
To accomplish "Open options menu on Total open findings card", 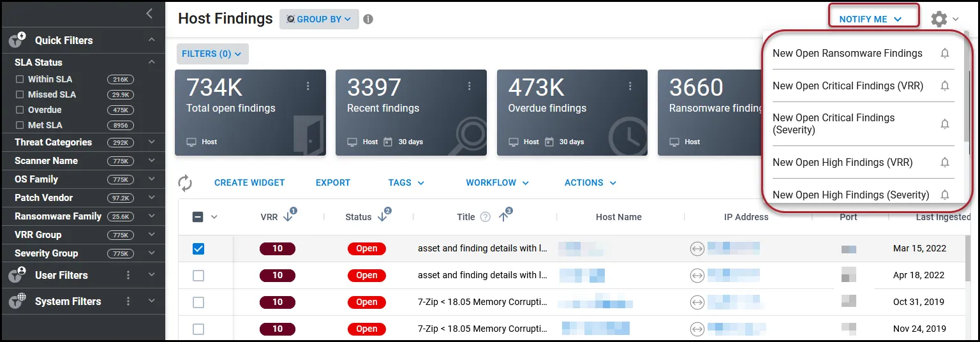I will (x=308, y=86).
